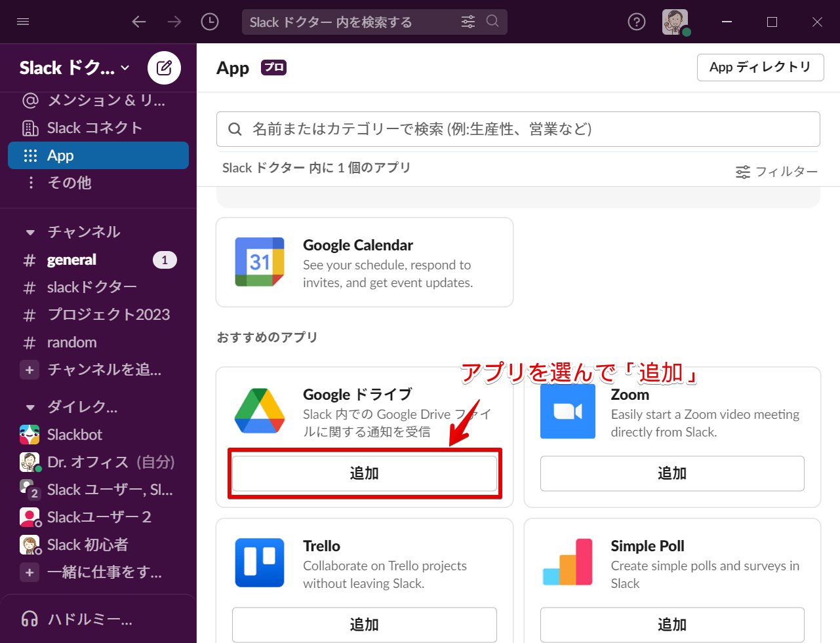This screenshot has height=643, width=840.
Task: Click the Zoom title text
Action: [630, 395]
